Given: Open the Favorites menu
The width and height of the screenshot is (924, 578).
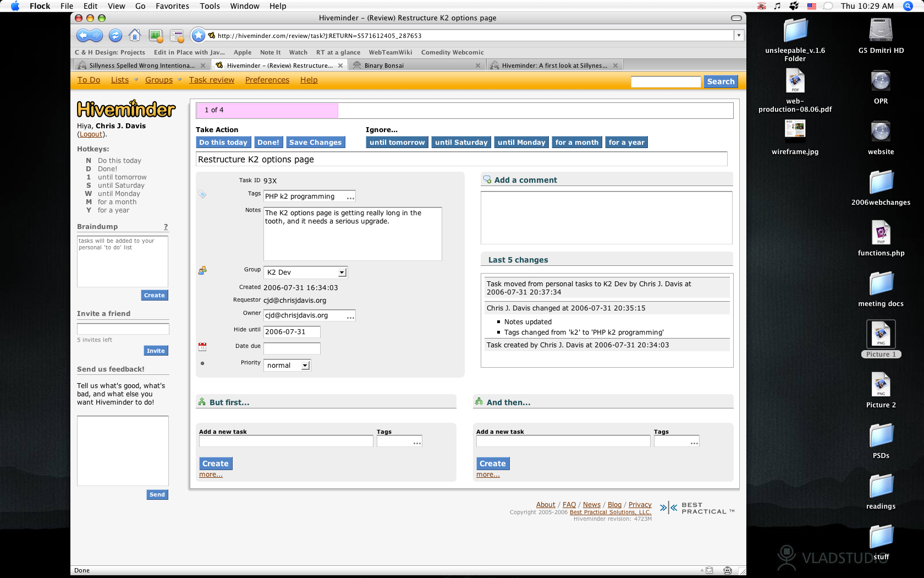Looking at the screenshot, I should click(x=172, y=6).
